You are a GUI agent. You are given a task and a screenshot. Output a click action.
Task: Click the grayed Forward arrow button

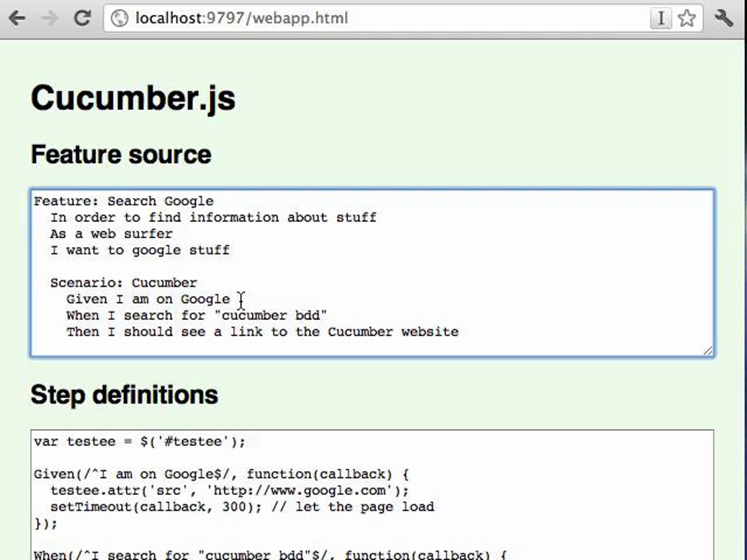(49, 18)
